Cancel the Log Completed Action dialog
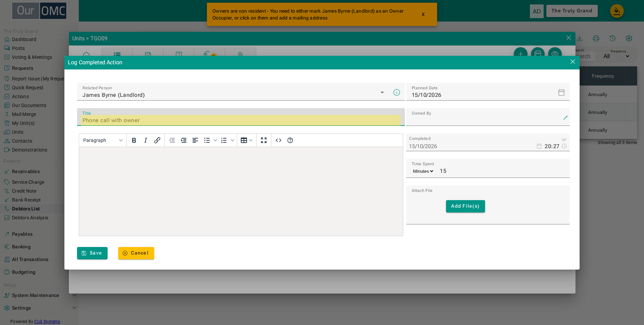The height and width of the screenshot is (325, 644). [x=136, y=253]
